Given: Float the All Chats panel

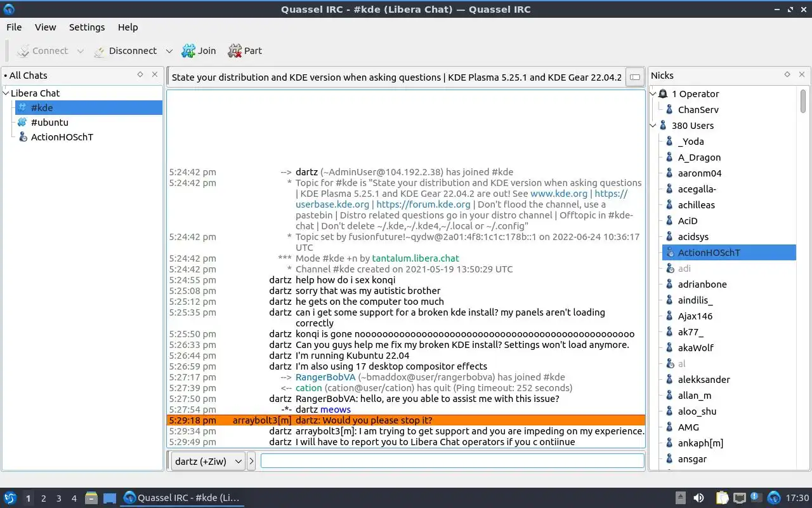Looking at the screenshot, I should 140,75.
